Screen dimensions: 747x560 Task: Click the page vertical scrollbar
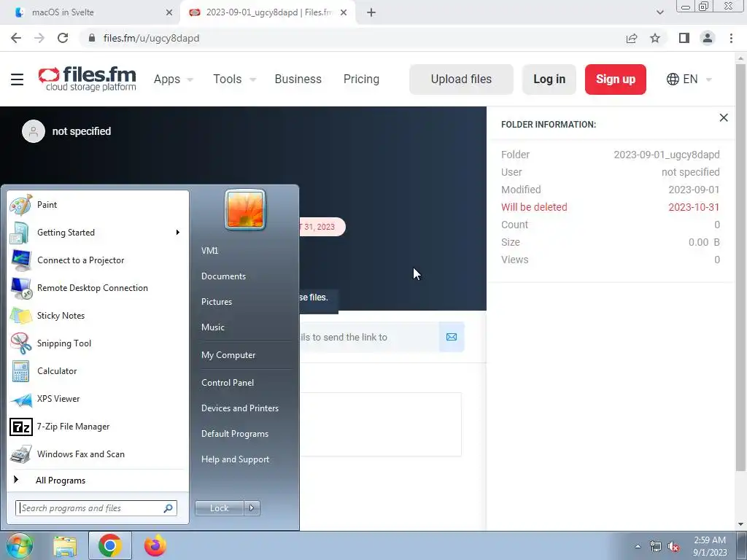point(740,267)
